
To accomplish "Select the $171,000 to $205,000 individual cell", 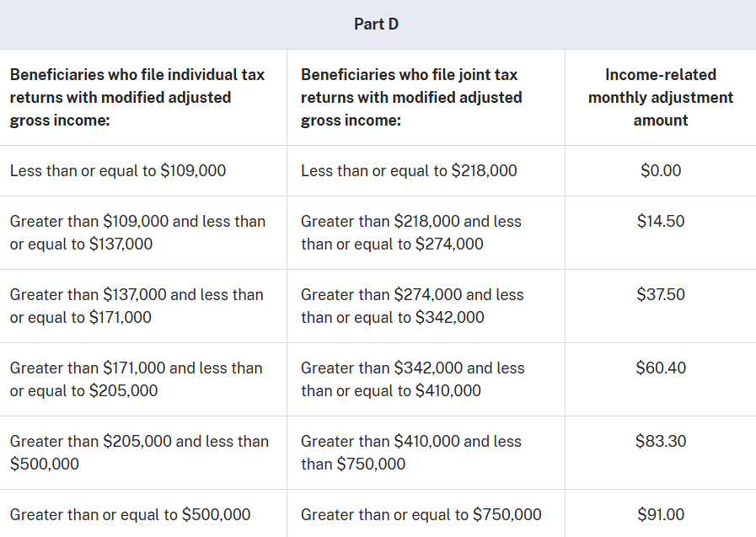I will click(136, 379).
